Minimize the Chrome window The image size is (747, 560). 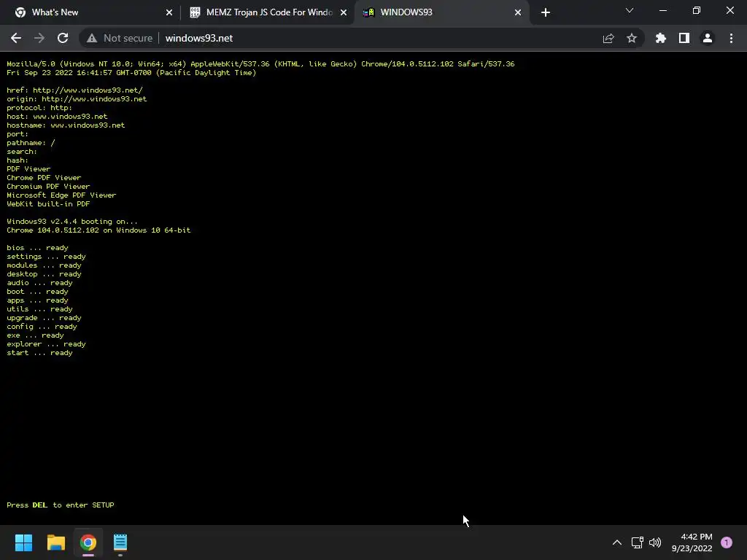(662, 10)
